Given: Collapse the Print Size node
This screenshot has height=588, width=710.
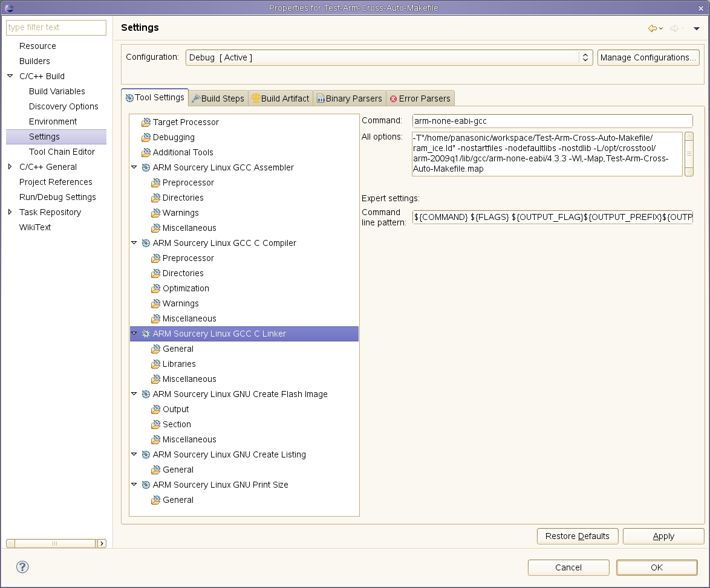Looking at the screenshot, I should [134, 485].
